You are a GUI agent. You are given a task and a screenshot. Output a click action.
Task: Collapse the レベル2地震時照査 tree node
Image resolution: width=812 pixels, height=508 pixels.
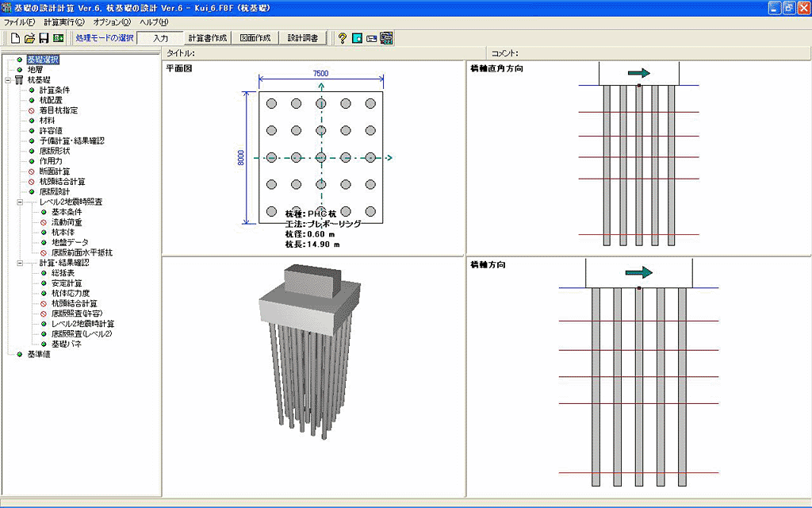pyautogui.click(x=20, y=202)
